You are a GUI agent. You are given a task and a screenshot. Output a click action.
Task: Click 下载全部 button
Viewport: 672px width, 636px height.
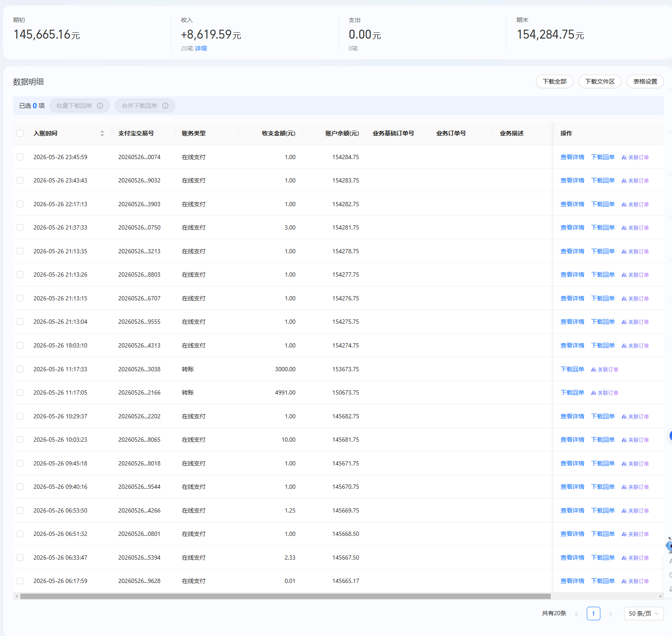pos(555,81)
